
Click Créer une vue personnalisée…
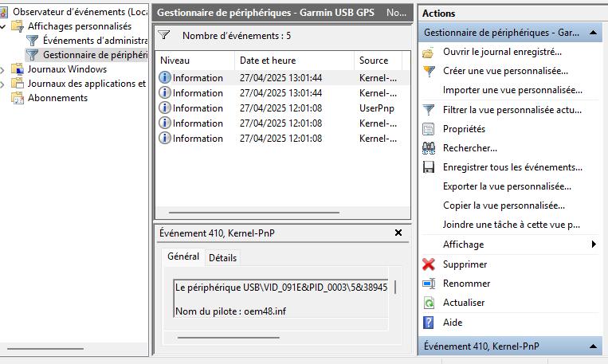(x=505, y=71)
